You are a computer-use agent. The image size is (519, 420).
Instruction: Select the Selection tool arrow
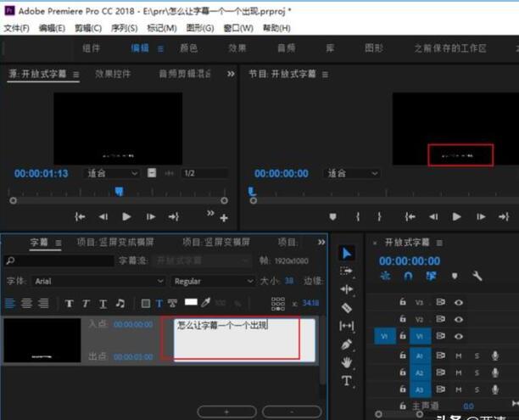click(x=347, y=254)
